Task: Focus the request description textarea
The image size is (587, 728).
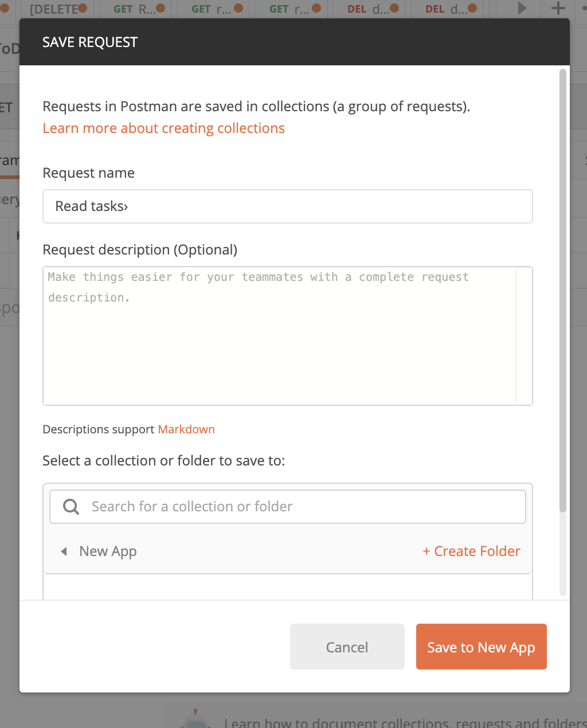Action: (x=288, y=335)
